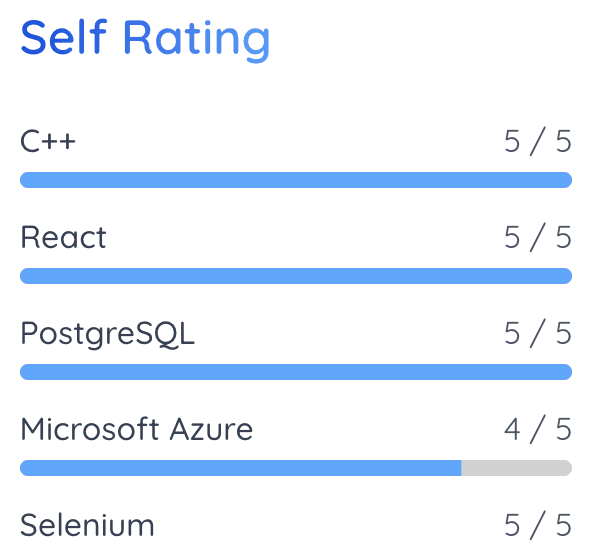This screenshot has height=546, width=606.
Task: Click the word Self in the heading
Action: coord(64,37)
